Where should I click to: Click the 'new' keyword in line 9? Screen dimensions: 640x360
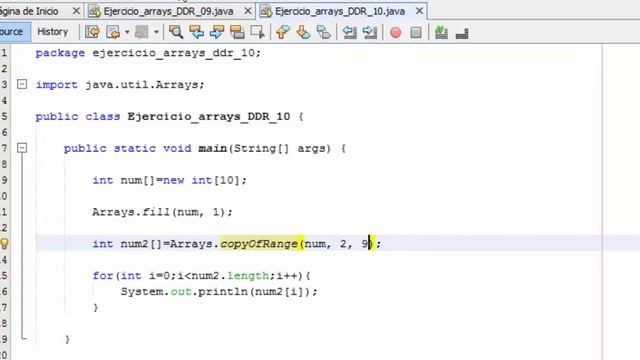(x=173, y=180)
